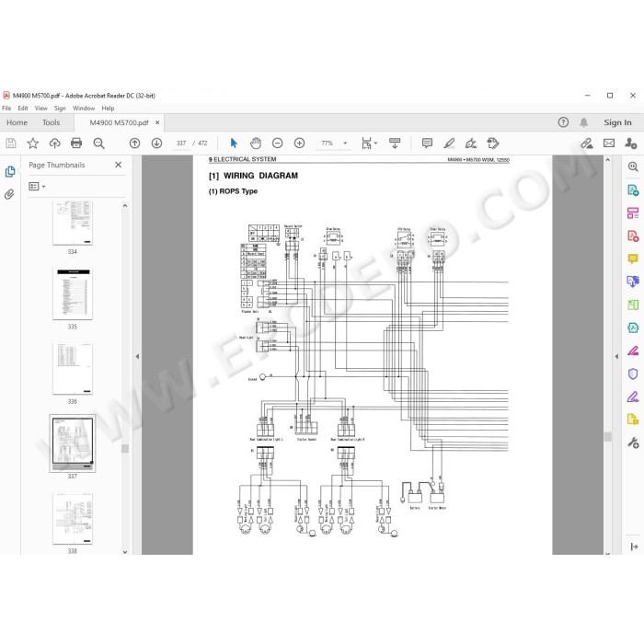Open the share with others icon
The height and width of the screenshot is (644, 644).
631,144
